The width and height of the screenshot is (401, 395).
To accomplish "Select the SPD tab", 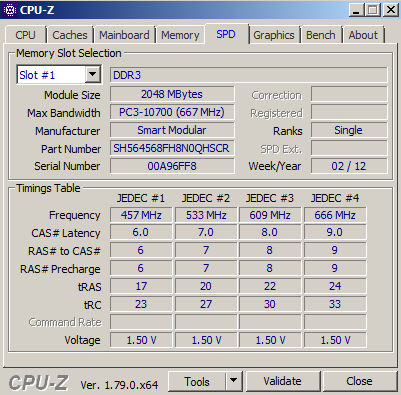I will point(226,34).
